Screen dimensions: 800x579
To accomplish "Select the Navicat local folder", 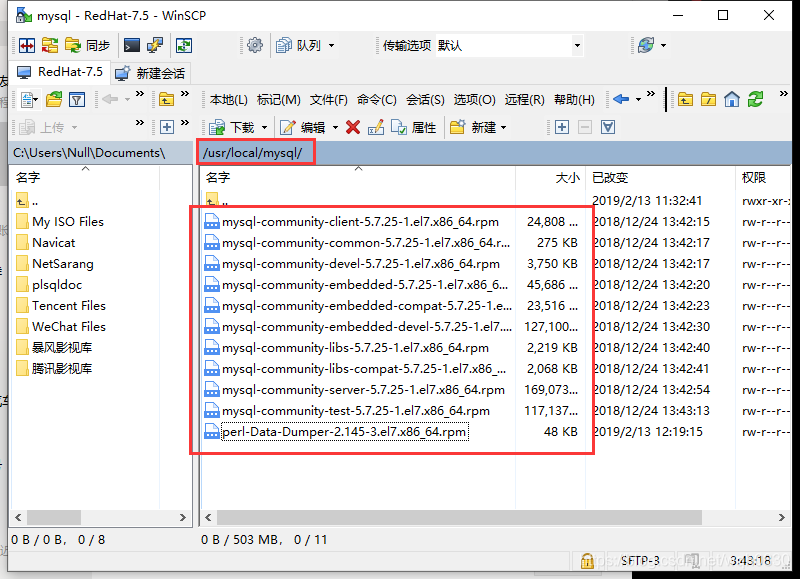I will (x=45, y=243).
